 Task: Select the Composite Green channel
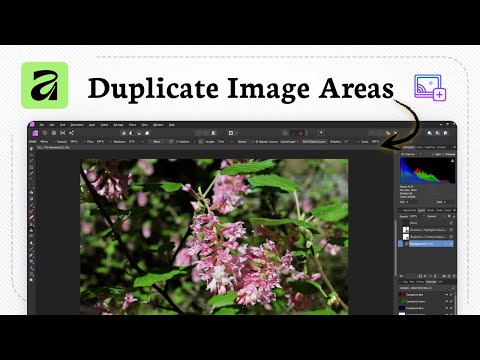(427, 301)
